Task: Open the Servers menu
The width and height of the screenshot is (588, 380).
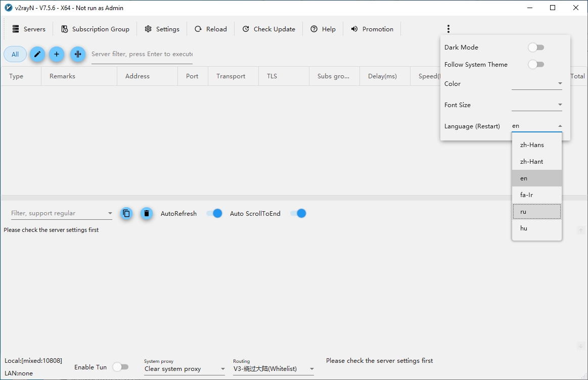Action: point(29,29)
